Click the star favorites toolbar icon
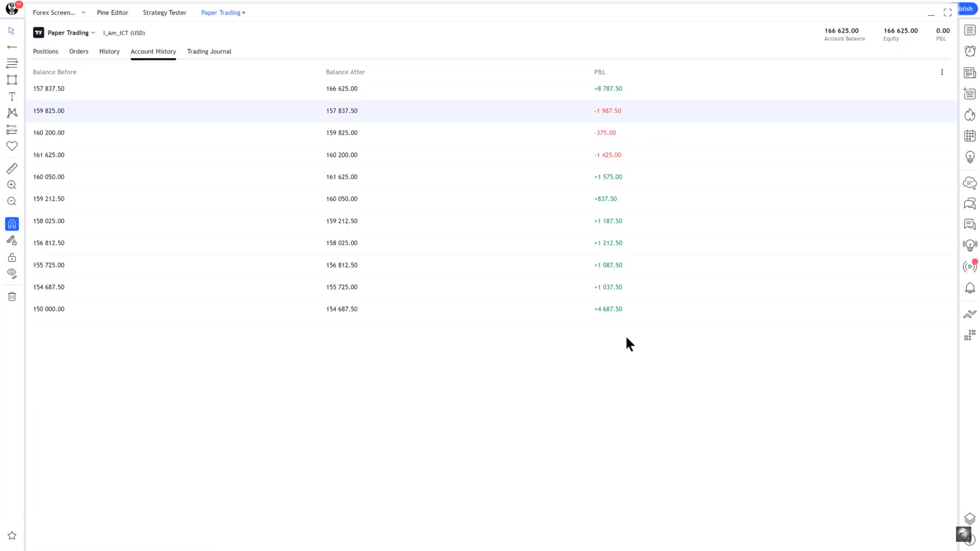This screenshot has width=980, height=551. [x=12, y=535]
